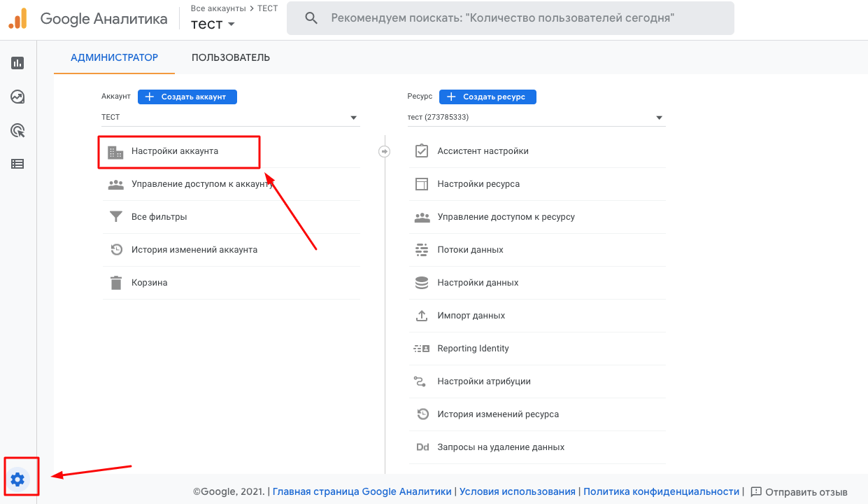
Task: Switch to the АДМИНИСТРАТОР tab
Action: point(115,57)
